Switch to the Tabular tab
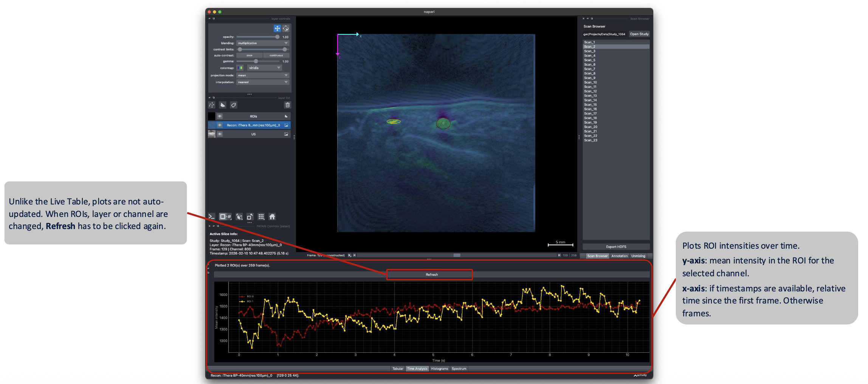Screen dimensions: 868x384 (398, 369)
